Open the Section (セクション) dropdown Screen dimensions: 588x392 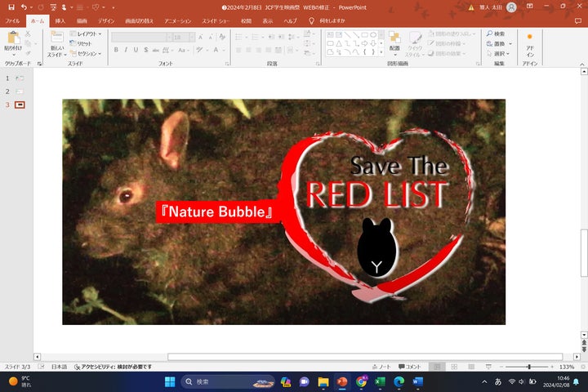87,54
